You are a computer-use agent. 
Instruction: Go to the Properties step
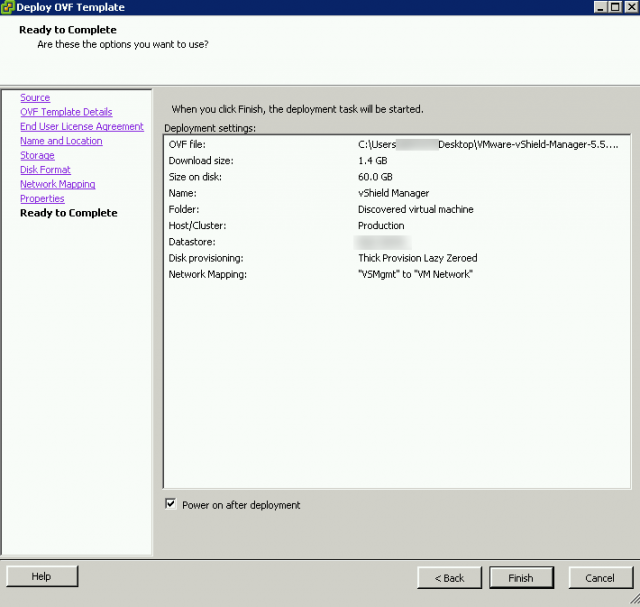[x=42, y=199]
